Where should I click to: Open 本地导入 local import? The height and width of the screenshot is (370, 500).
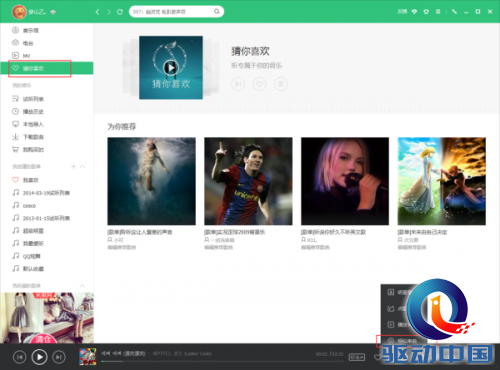[28, 124]
